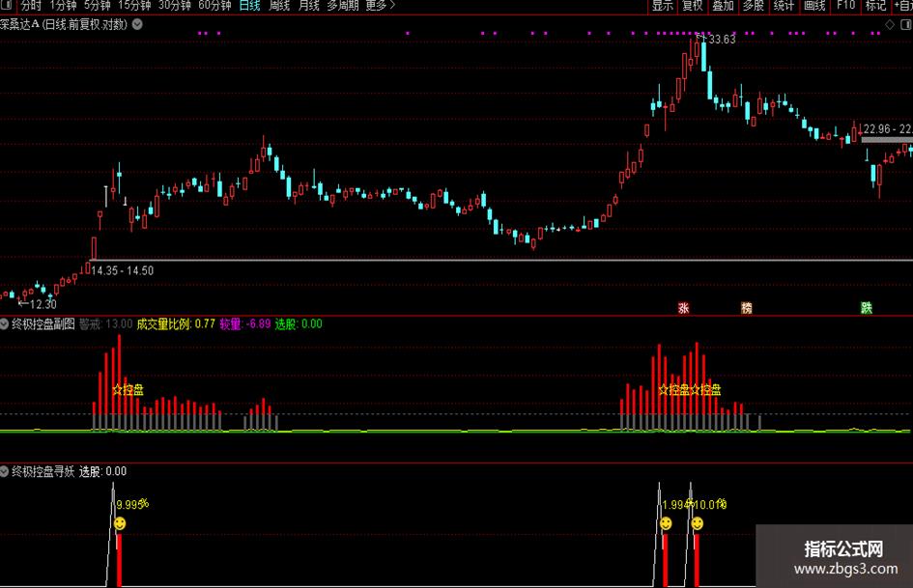Click the diamond icon above the chart
Image resolution: width=913 pixels, height=588 pixels.
pos(890,24)
